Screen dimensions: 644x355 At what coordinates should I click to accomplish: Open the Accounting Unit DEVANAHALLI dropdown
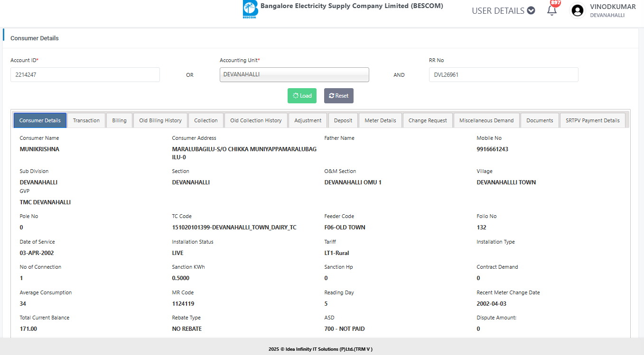(294, 74)
